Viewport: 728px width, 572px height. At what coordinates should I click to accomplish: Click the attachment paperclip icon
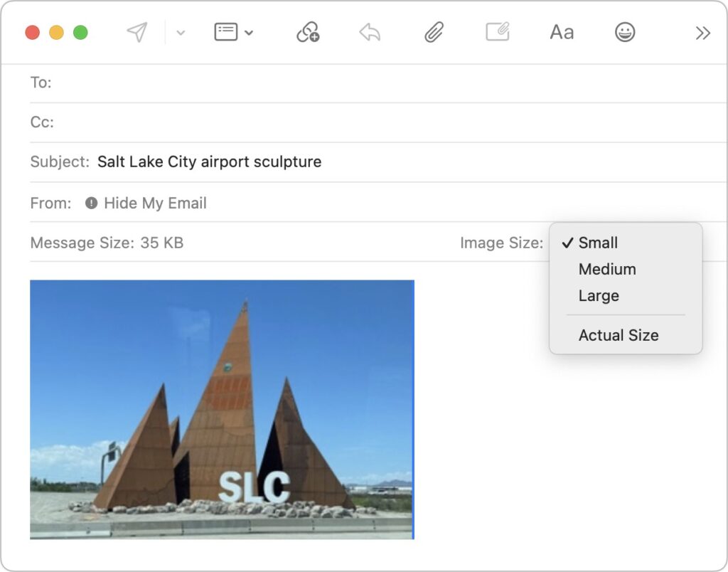click(434, 32)
